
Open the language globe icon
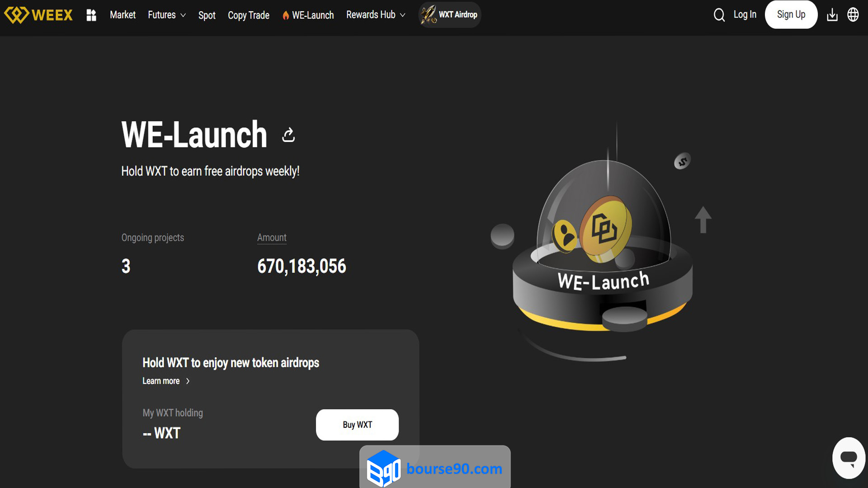click(853, 15)
